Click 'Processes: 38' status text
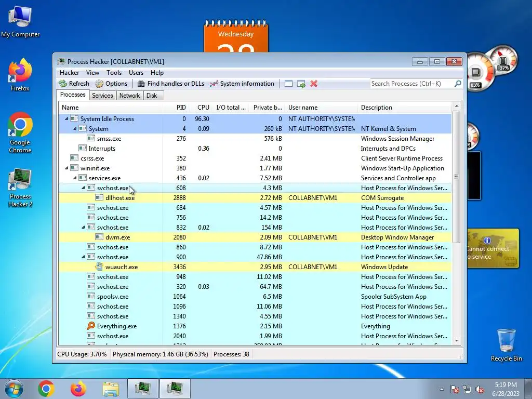Viewport: 532px width, 399px height. [231, 354]
